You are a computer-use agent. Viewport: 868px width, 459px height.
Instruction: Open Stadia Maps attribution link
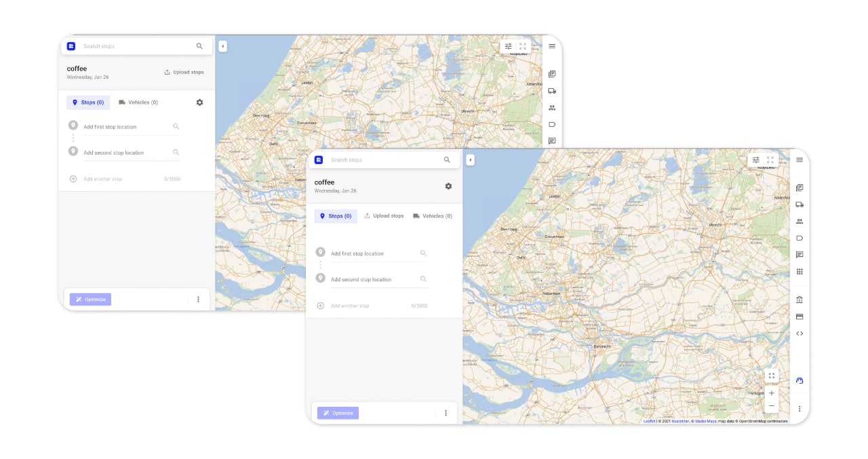tap(705, 421)
